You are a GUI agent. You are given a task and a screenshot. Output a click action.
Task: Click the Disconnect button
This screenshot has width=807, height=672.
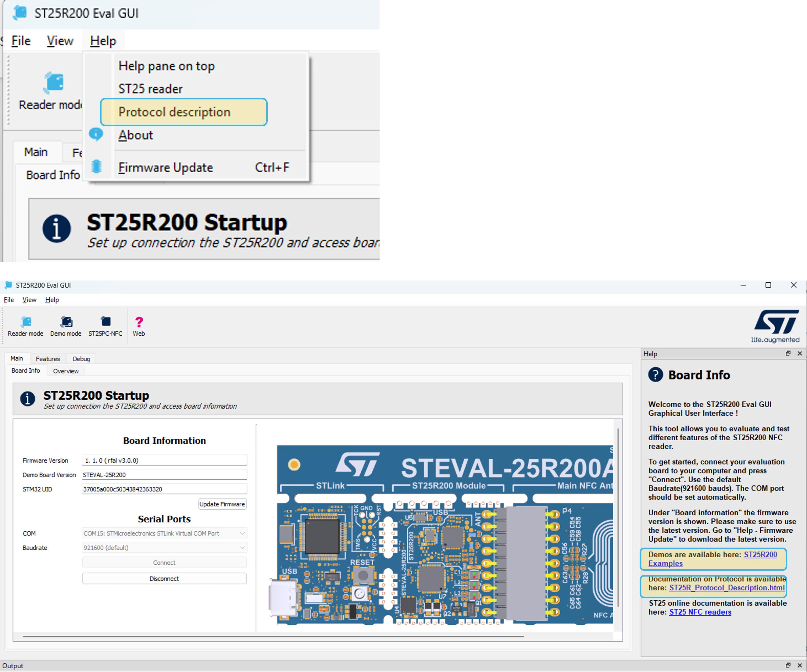(x=164, y=579)
